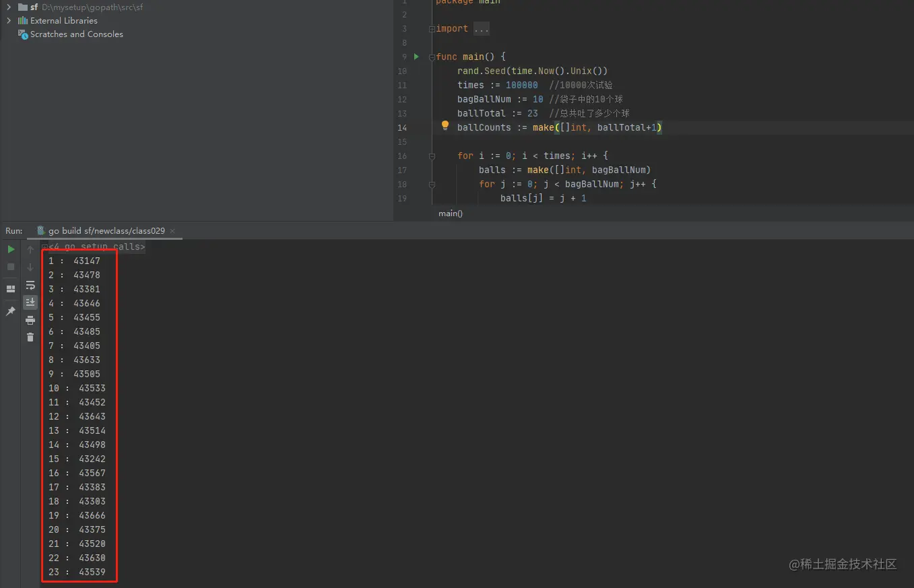Click the External Libraries icon

click(23, 20)
